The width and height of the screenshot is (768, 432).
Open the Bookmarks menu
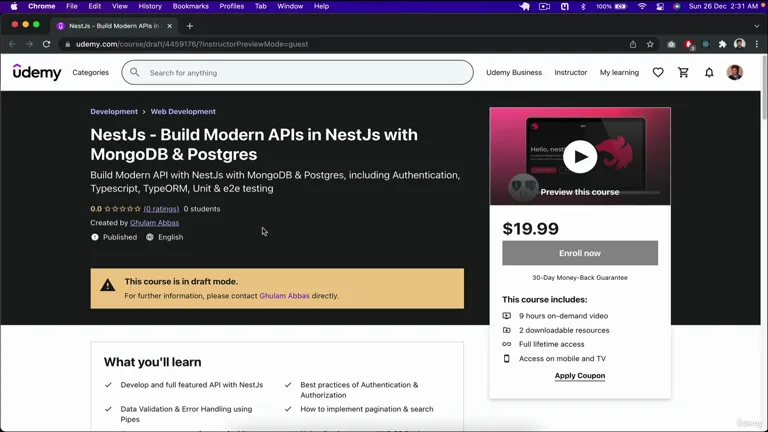[x=191, y=6]
